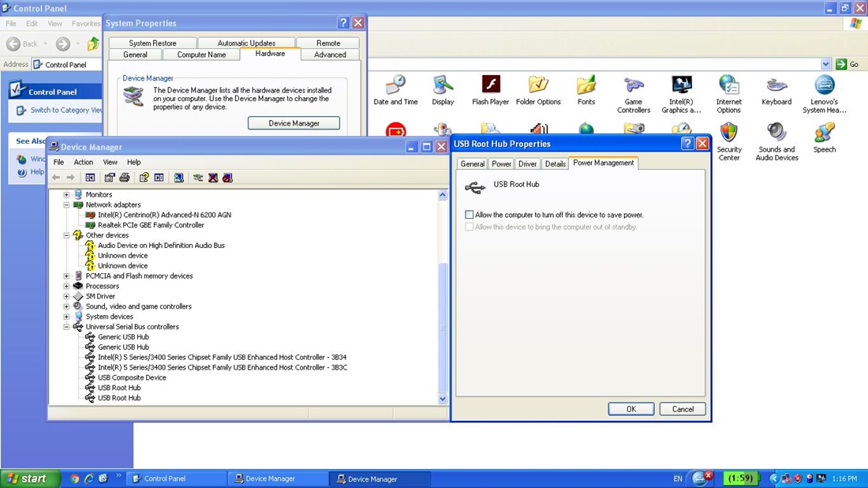Click the Up folder icon in Control Panel toolbar
The image size is (868, 488).
[x=93, y=43]
